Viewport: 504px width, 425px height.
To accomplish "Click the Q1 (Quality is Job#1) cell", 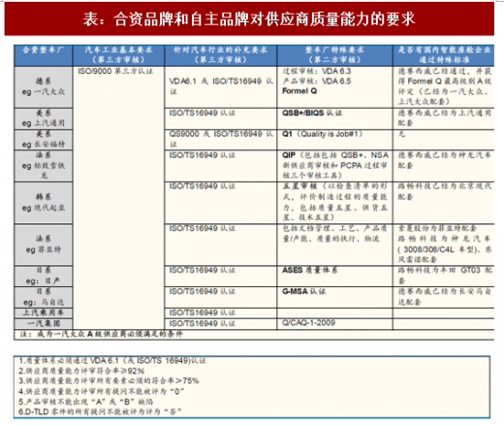I will [x=334, y=140].
